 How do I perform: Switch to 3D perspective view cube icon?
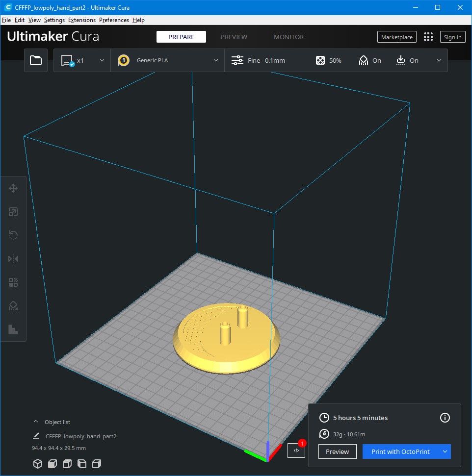tap(38, 464)
